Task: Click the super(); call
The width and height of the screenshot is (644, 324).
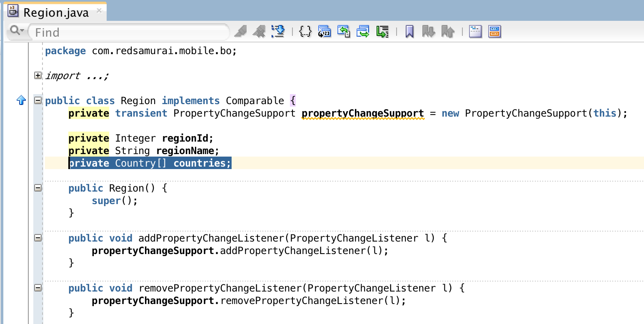Action: point(115,201)
